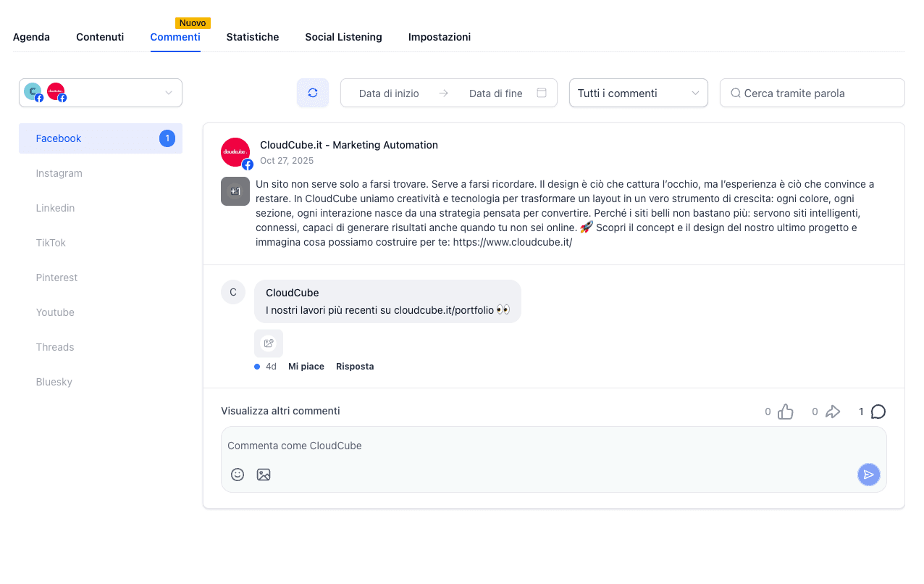Click the C commenter avatar
The height and width of the screenshot is (584, 924).
(233, 292)
